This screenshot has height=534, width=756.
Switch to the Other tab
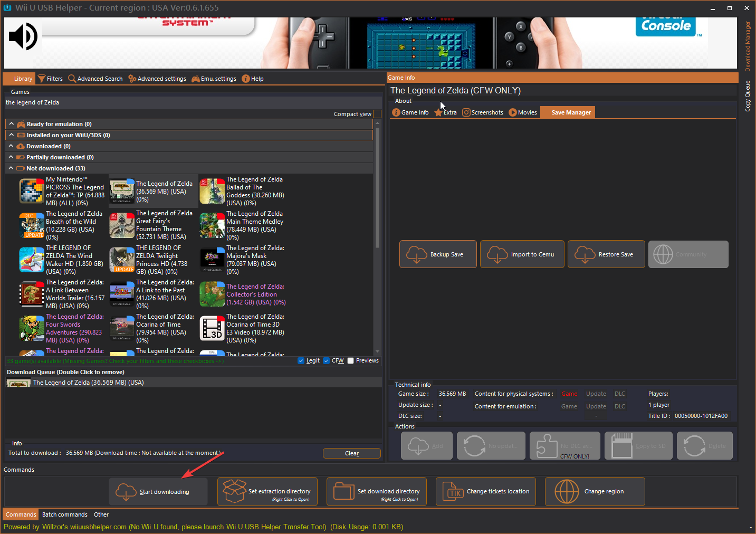[101, 514]
